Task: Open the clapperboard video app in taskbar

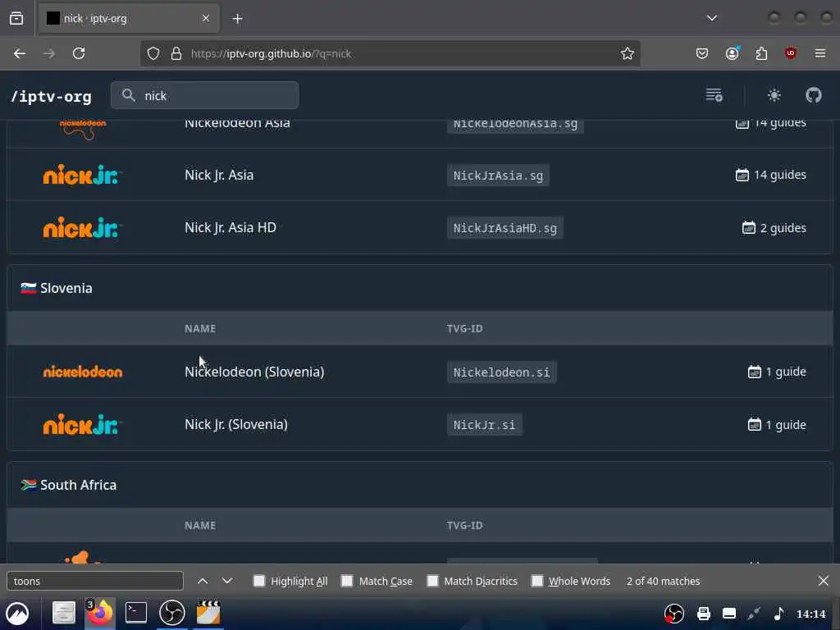Action: pos(208,613)
